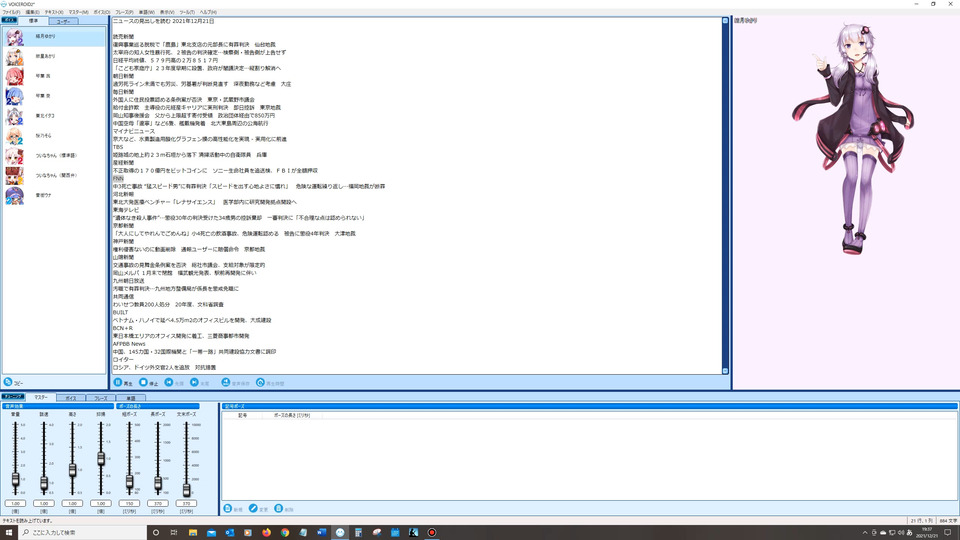The width and height of the screenshot is (960, 540).
Task: Click the 抑揚 intonation slider handle
Action: point(101,458)
